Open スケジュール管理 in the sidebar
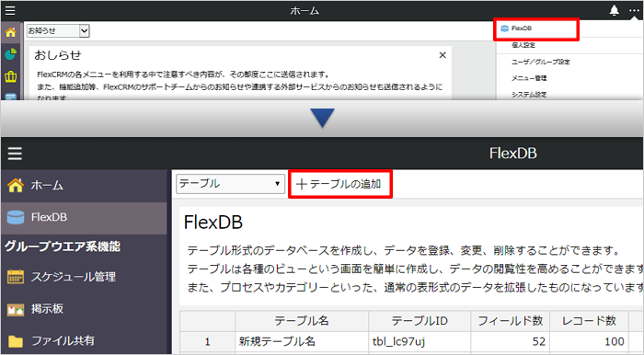 (84, 277)
